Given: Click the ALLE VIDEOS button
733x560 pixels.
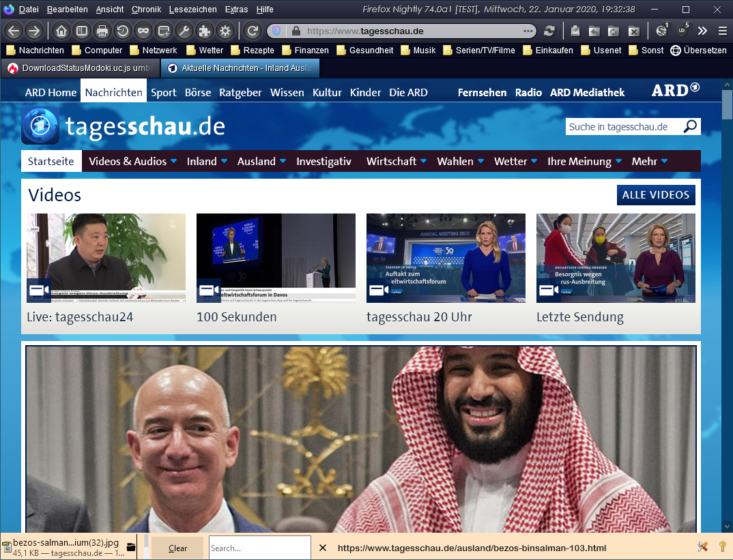Looking at the screenshot, I should pyautogui.click(x=656, y=195).
